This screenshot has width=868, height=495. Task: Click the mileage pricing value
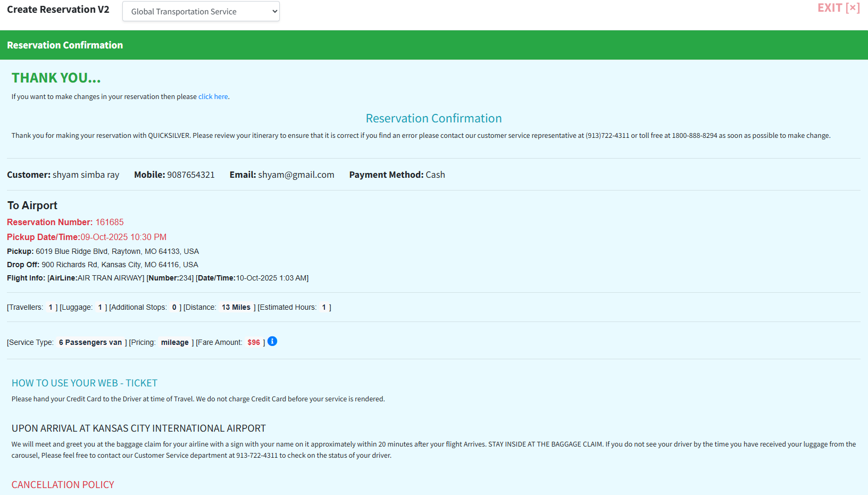174,343
